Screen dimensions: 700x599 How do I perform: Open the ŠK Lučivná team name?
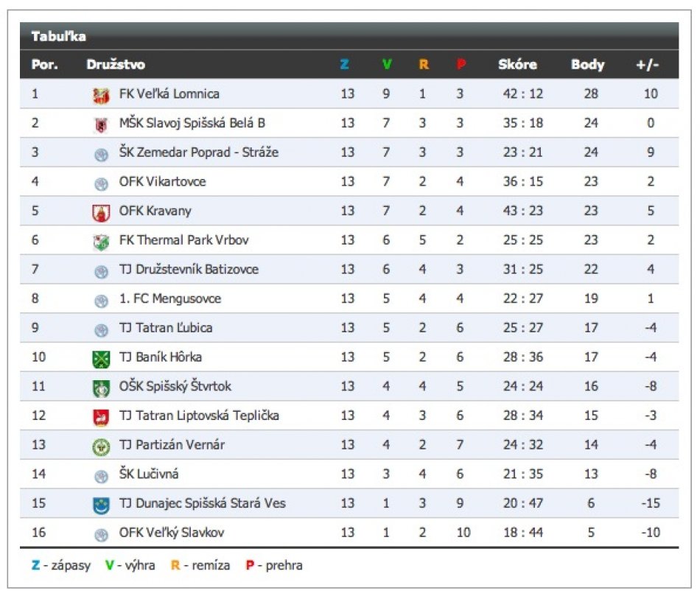pos(148,474)
